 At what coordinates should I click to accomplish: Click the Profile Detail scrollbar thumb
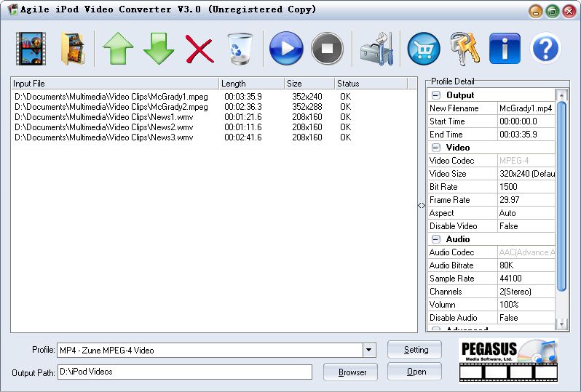point(562,196)
